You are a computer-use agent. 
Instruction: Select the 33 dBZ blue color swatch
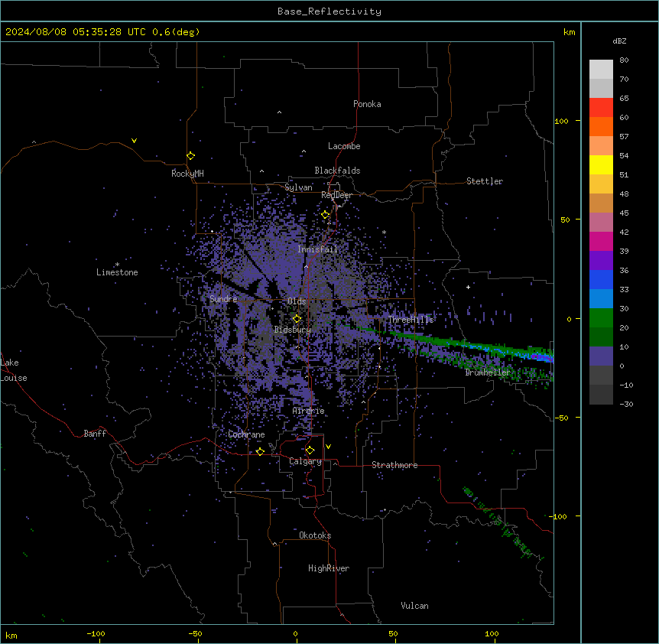[601, 298]
